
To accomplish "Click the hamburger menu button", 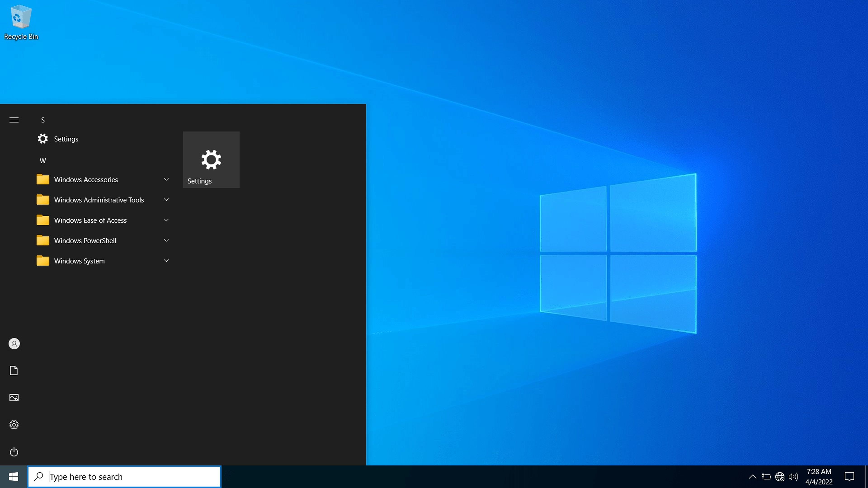I will pos(14,120).
